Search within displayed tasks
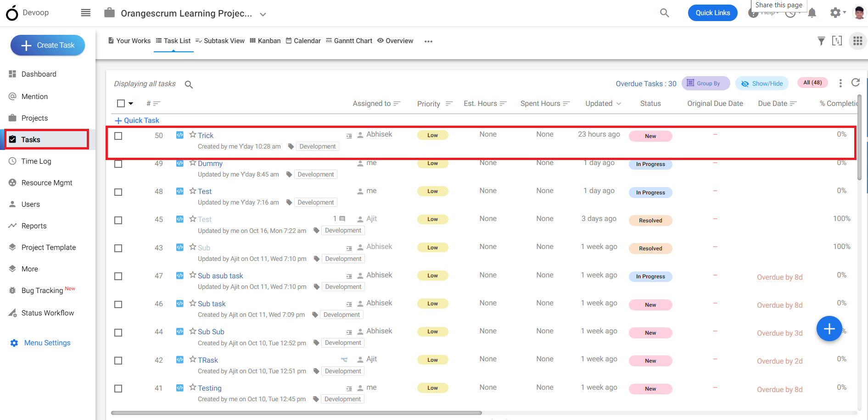The image size is (868, 420). [x=189, y=84]
